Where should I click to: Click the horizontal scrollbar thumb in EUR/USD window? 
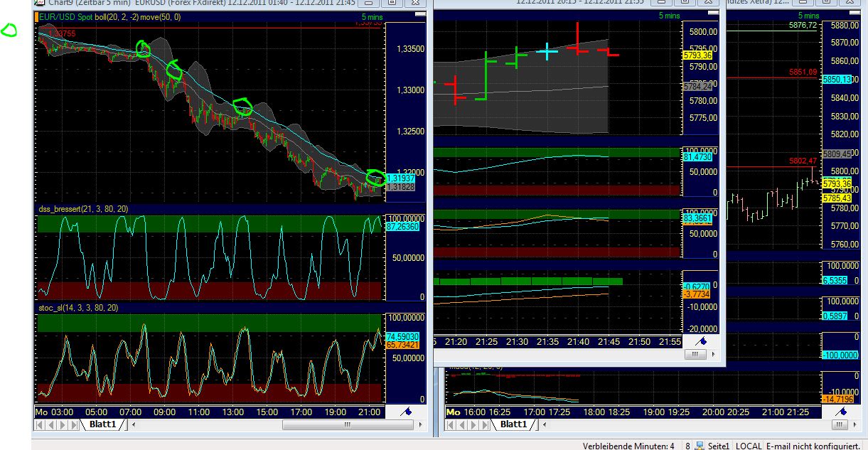click(348, 424)
